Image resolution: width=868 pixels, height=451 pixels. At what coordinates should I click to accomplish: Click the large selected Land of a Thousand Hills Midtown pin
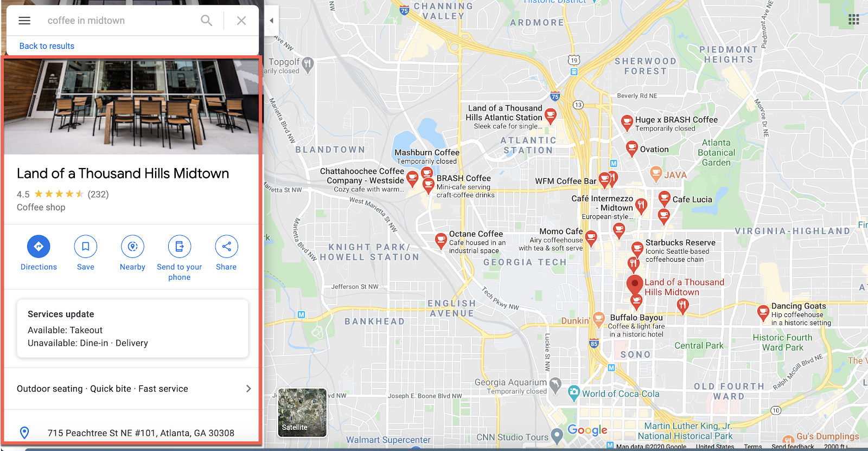click(x=635, y=285)
